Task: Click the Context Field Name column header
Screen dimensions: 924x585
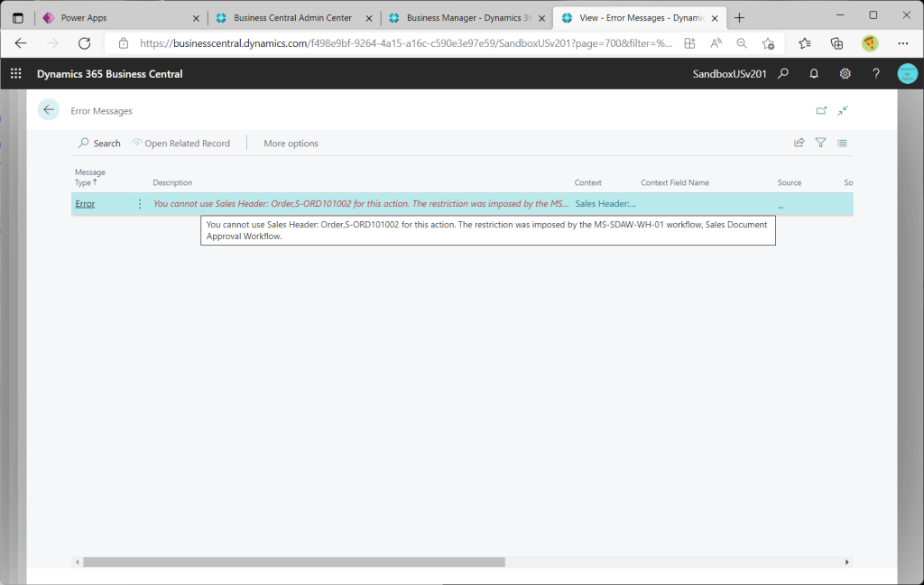Action: click(675, 182)
